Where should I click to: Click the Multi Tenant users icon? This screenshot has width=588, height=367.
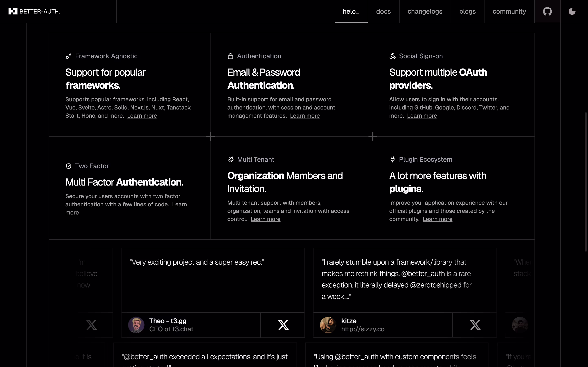click(230, 159)
